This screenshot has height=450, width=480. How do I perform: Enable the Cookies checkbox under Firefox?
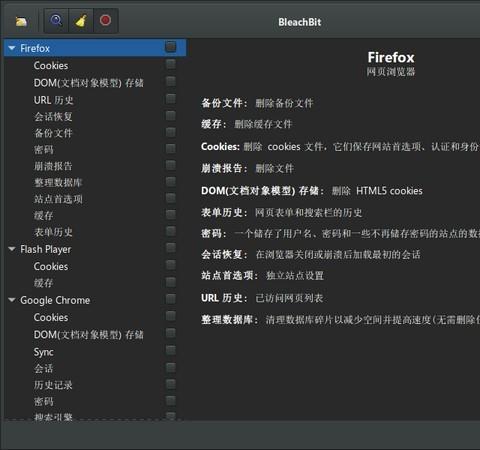pyautogui.click(x=171, y=64)
